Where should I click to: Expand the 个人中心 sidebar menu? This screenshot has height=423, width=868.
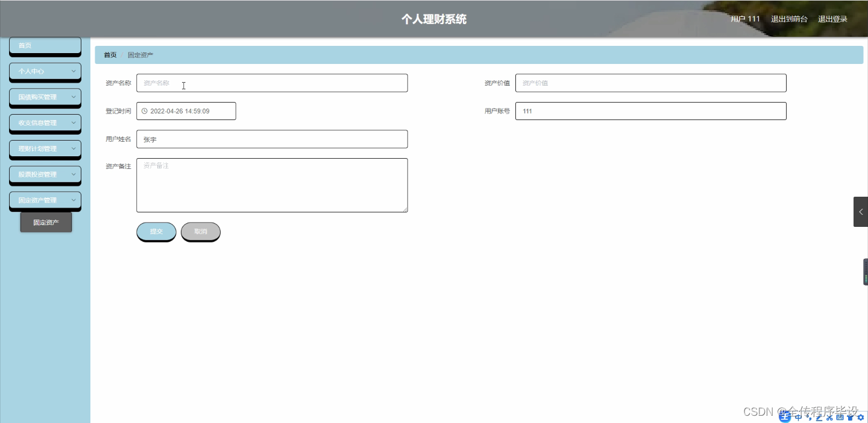point(45,71)
